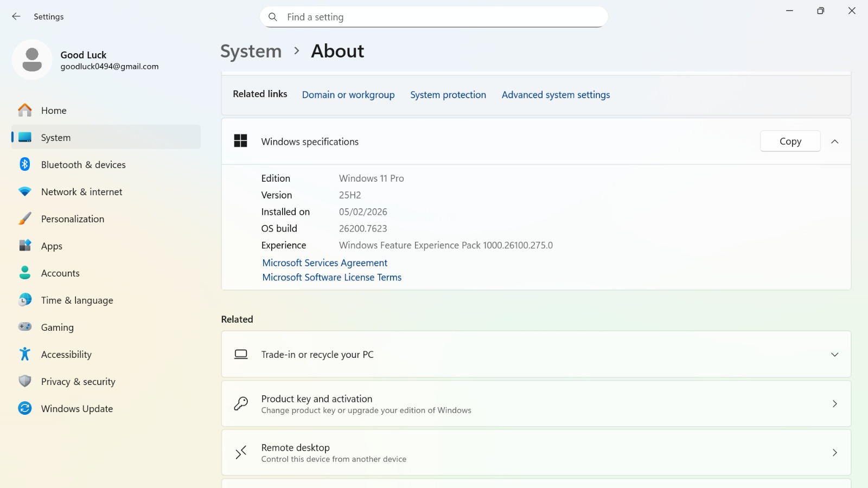Viewport: 868px width, 488px height.
Task: Open Product key and activation chevron
Action: (x=835, y=404)
